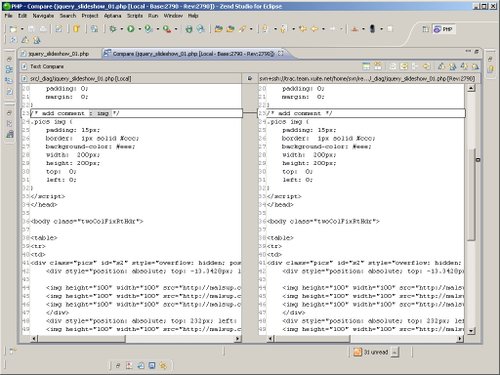Click the right pane horizontal scrollbar thumb
This screenshot has width=500, height=375.
312,339
